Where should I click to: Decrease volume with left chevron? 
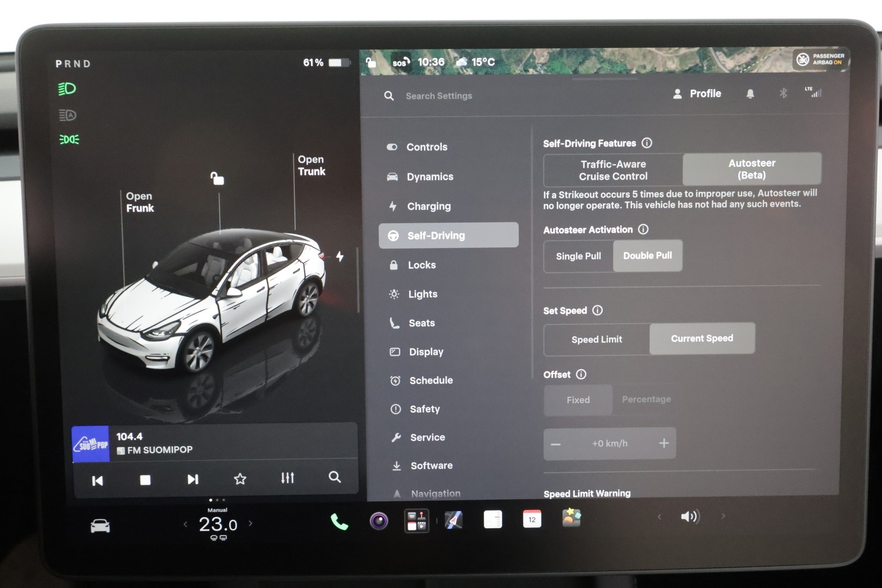click(659, 517)
